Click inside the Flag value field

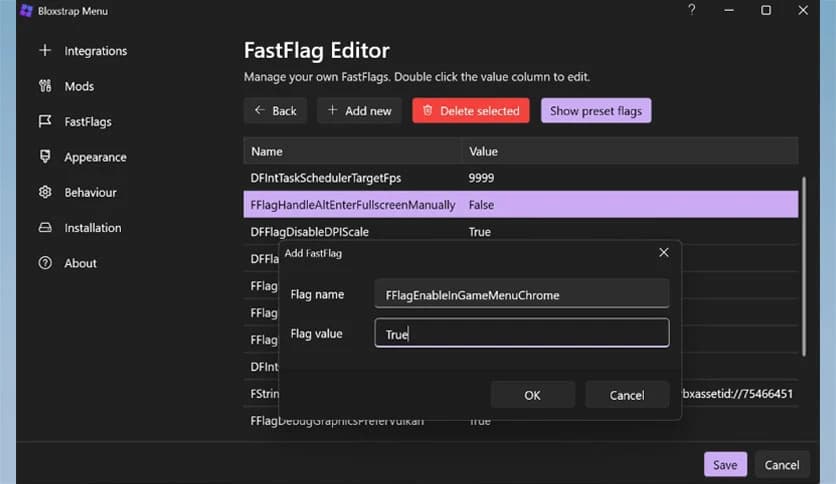tap(520, 334)
